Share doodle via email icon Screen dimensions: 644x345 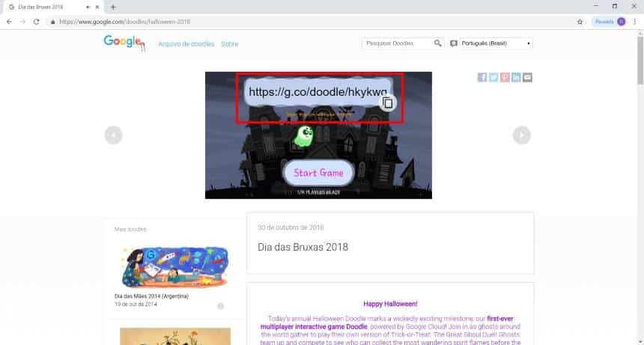(x=528, y=77)
